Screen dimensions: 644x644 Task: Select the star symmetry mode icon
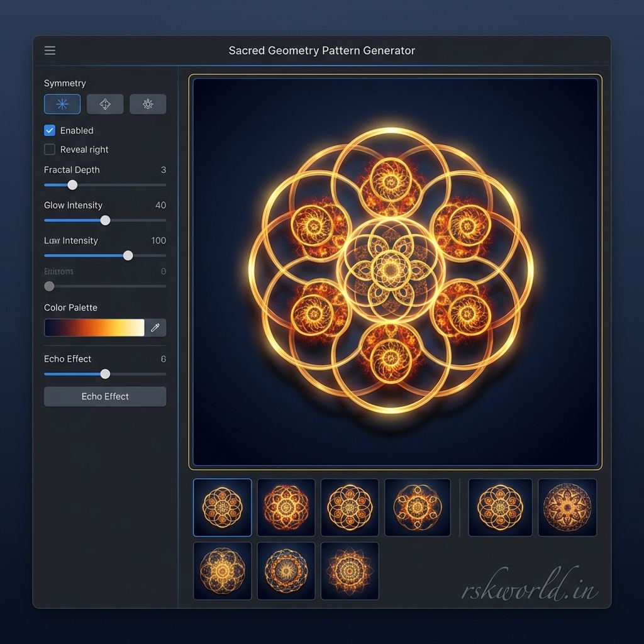(x=62, y=104)
